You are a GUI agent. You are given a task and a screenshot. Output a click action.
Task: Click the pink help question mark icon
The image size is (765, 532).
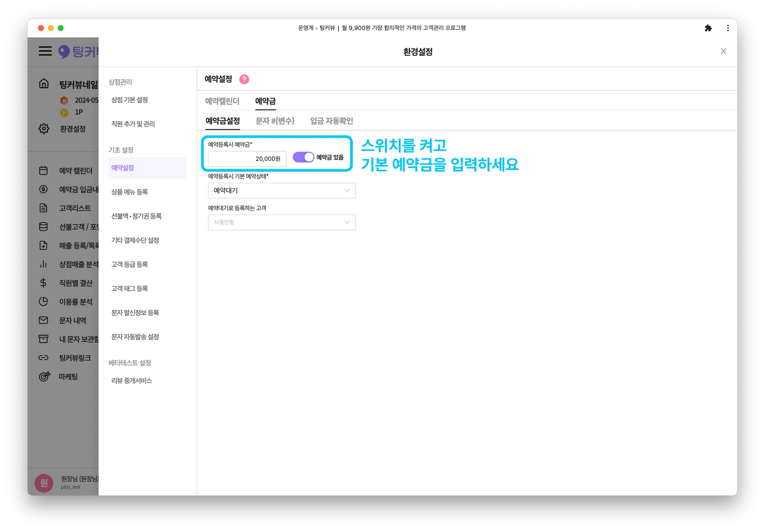pyautogui.click(x=244, y=79)
